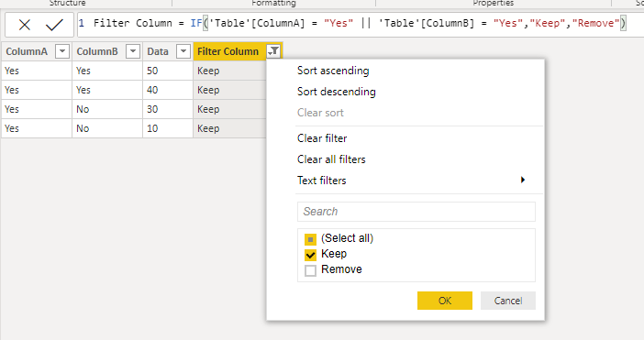Uncheck the Keep checkbox
Image resolution: width=644 pixels, height=340 pixels.
tap(310, 255)
